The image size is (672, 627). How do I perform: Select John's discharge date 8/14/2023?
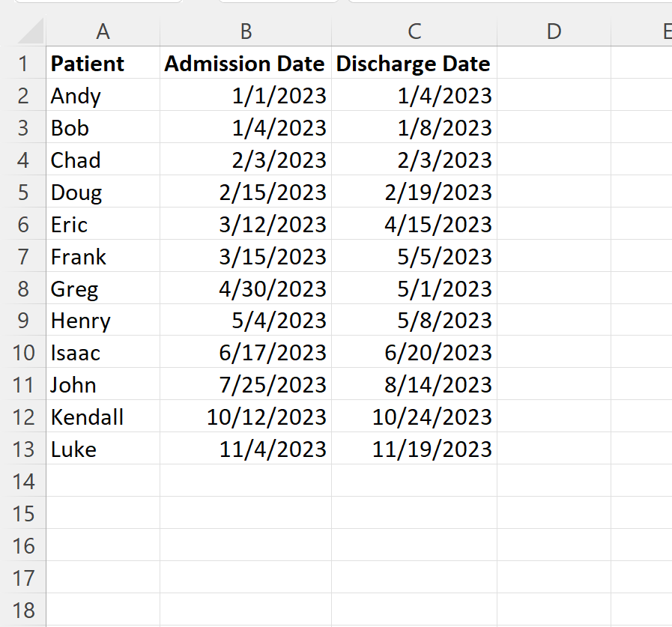point(414,384)
